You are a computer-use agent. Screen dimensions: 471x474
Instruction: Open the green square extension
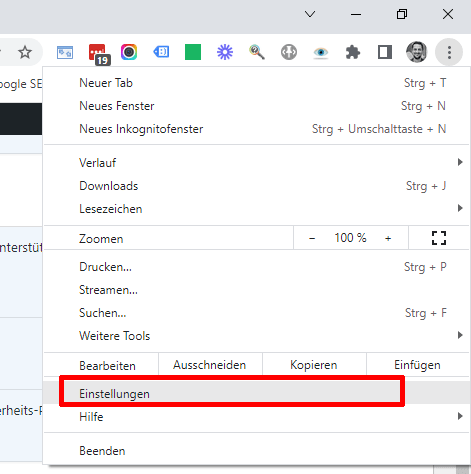click(x=193, y=52)
